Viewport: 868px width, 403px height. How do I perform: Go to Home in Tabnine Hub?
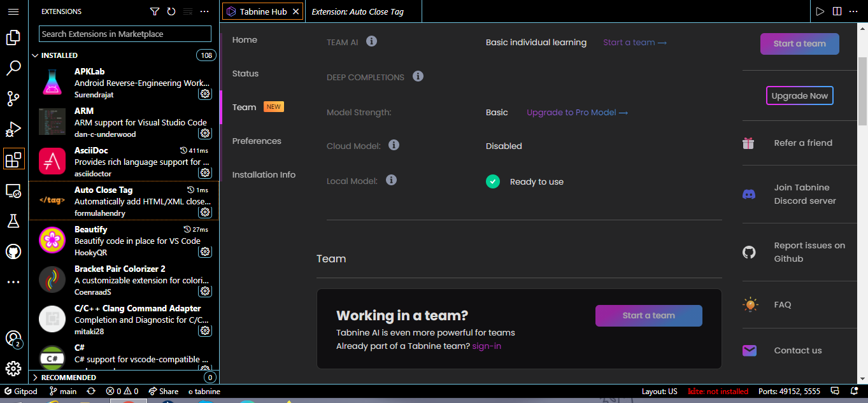point(245,39)
